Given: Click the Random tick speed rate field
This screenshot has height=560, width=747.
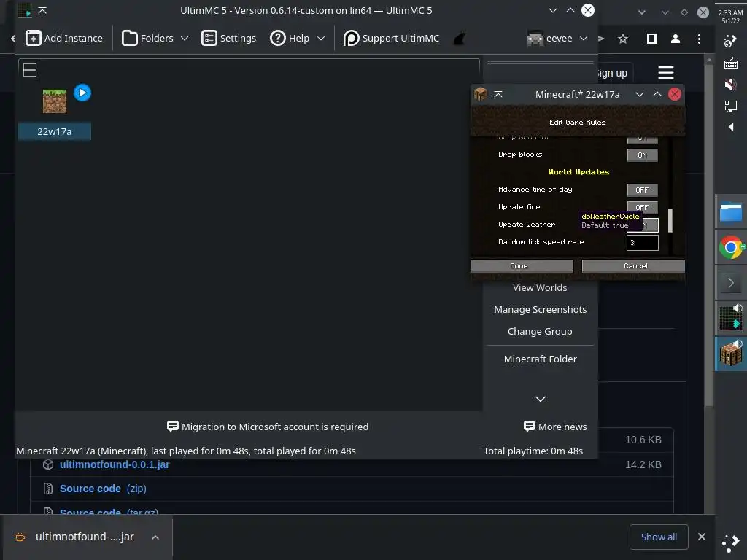Looking at the screenshot, I should coord(642,242).
